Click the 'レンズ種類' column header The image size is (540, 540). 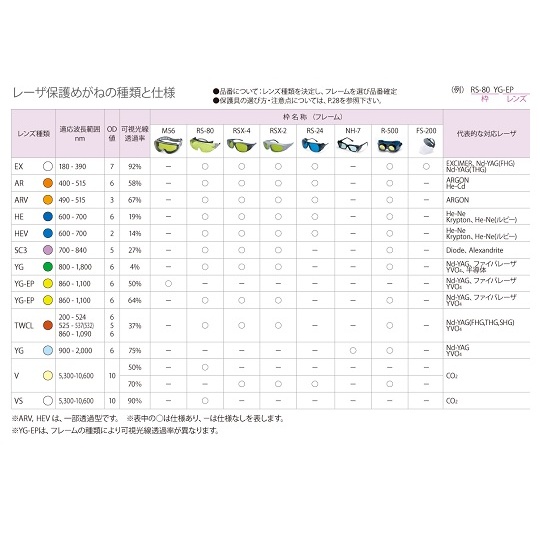click(x=33, y=134)
